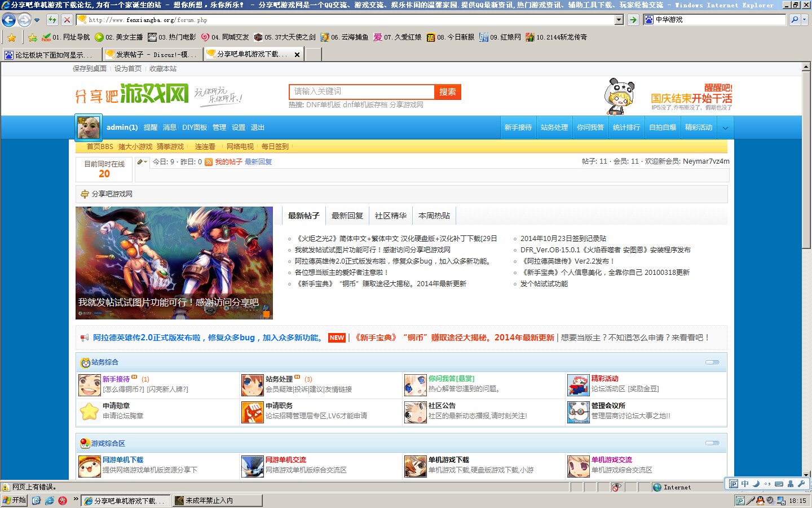Open 站务处理 forum icon
812x508 pixels.
(252, 385)
